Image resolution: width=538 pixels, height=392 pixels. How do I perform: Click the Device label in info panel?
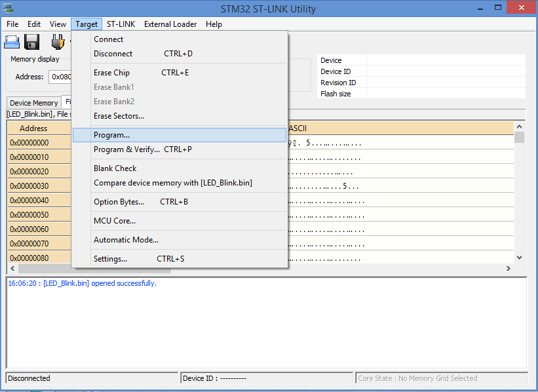pos(331,60)
